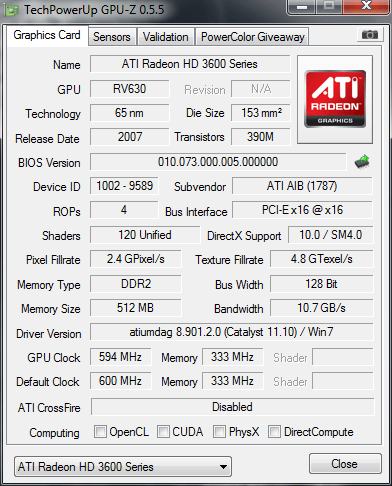Click the ATI Radeon Graphics logo
Image resolution: width=392 pixels, height=486 pixels.
pos(335,99)
